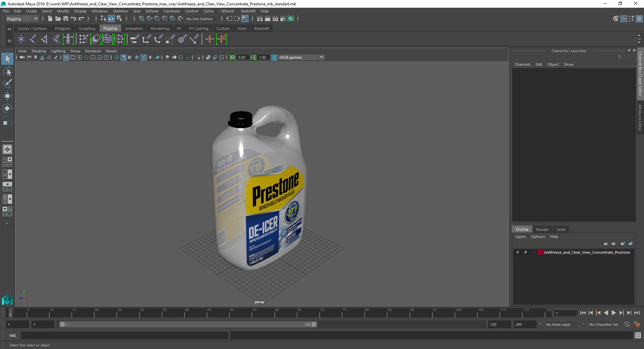
Task: Step to the next key
Action: pyautogui.click(x=621, y=313)
